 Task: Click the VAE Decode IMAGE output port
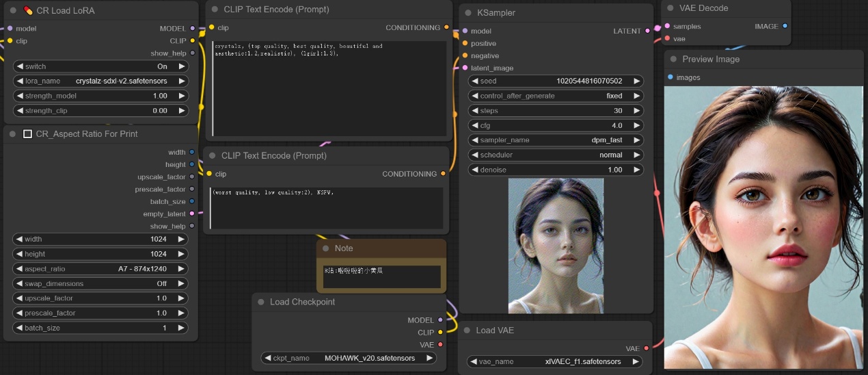coord(785,26)
